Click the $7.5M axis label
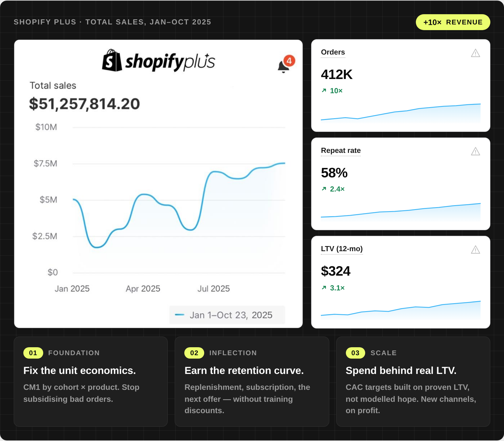 click(x=46, y=163)
